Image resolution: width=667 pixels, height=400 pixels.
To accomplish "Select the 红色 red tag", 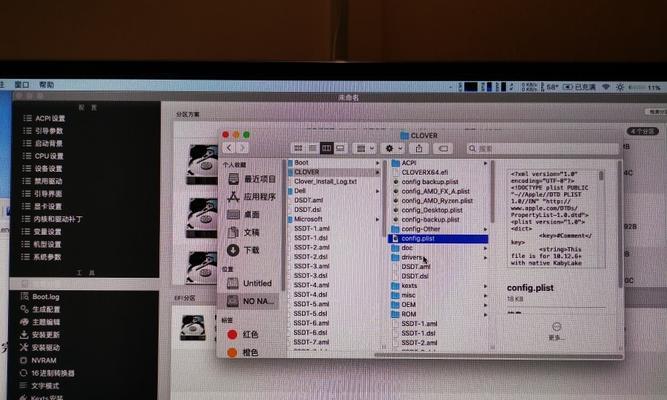I will 243,334.
